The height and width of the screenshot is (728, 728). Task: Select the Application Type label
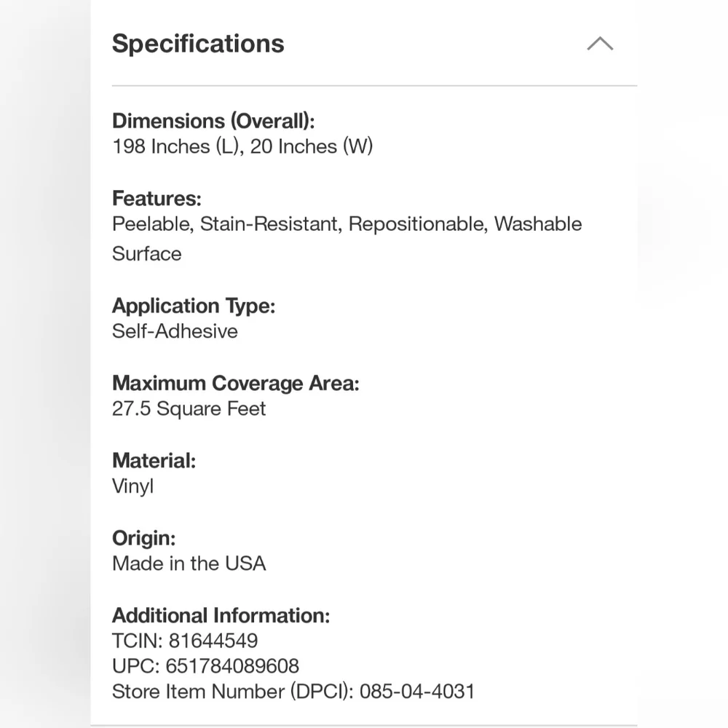click(194, 306)
